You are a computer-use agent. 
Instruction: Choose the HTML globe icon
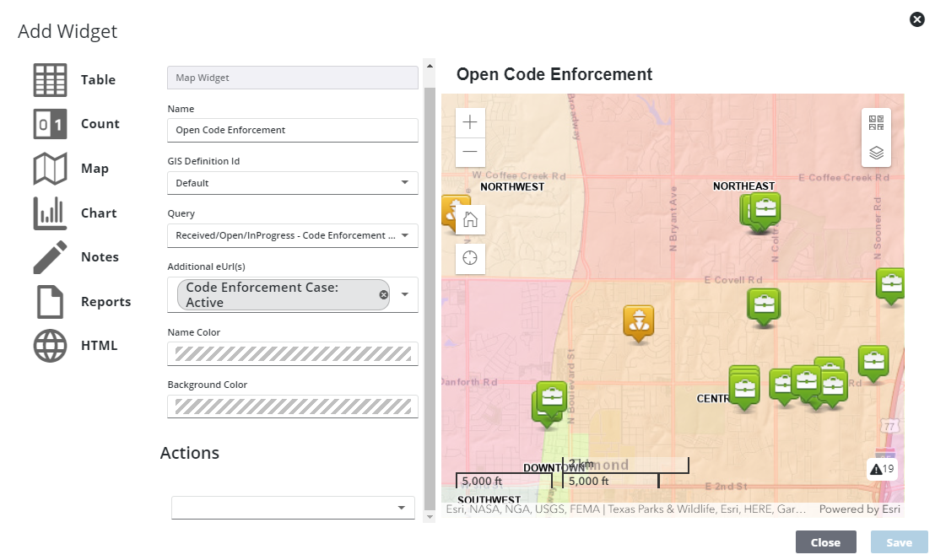pyautogui.click(x=50, y=346)
